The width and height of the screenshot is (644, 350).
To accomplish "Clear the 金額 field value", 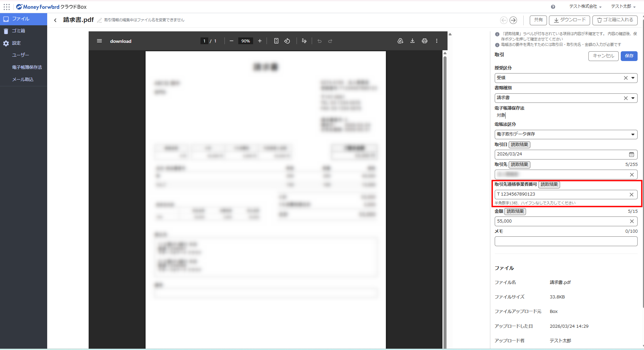I will [632, 221].
